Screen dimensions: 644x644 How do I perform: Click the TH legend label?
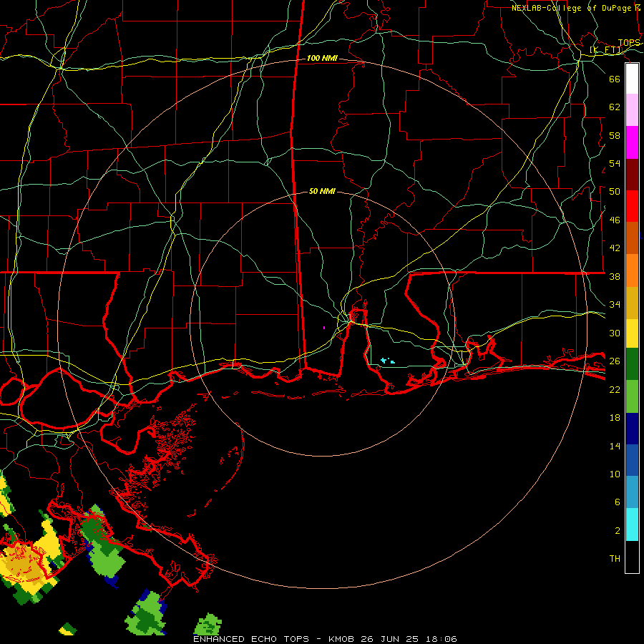tap(615, 559)
